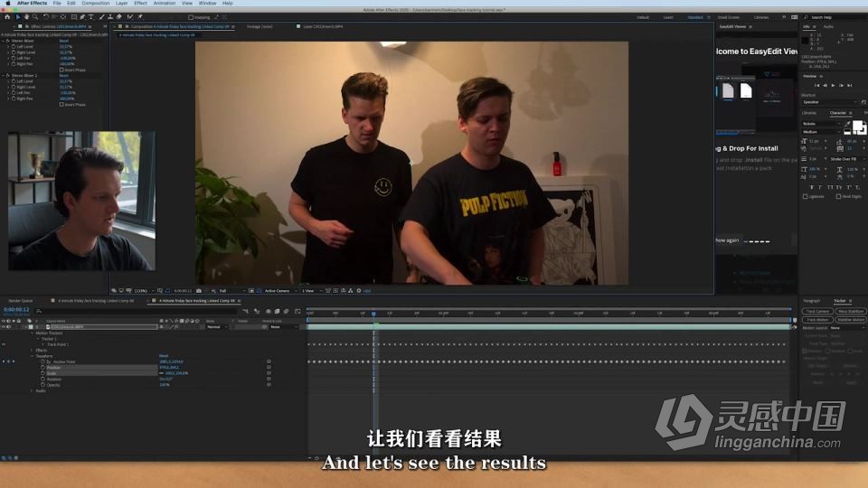Expand the Audio group in timeline
This screenshot has width=868, height=488.
click(x=32, y=390)
